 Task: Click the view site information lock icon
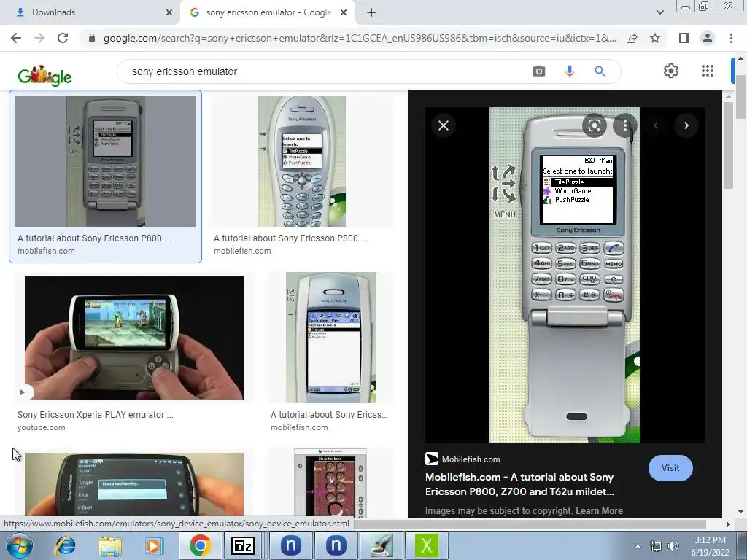tap(91, 38)
